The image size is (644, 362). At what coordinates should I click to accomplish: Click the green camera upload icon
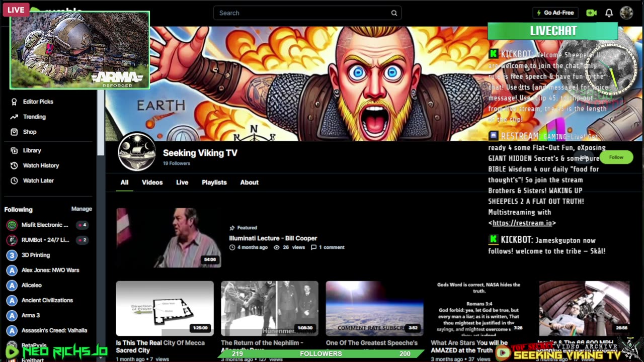pos(591,13)
